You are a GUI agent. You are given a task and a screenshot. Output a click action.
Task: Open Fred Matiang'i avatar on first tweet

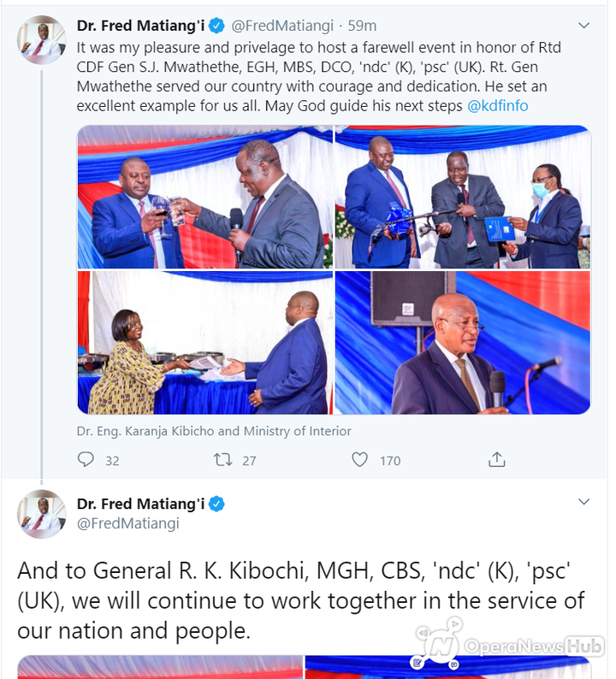click(42, 40)
